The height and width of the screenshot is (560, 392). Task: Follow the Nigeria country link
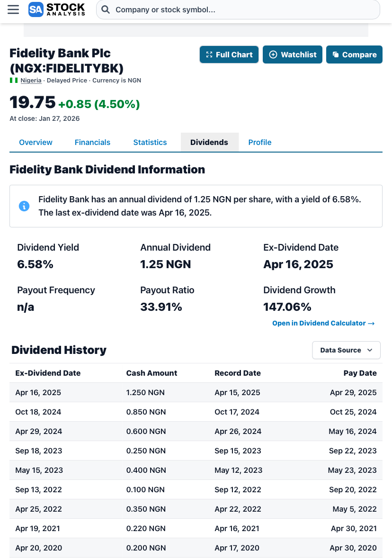[x=31, y=81]
